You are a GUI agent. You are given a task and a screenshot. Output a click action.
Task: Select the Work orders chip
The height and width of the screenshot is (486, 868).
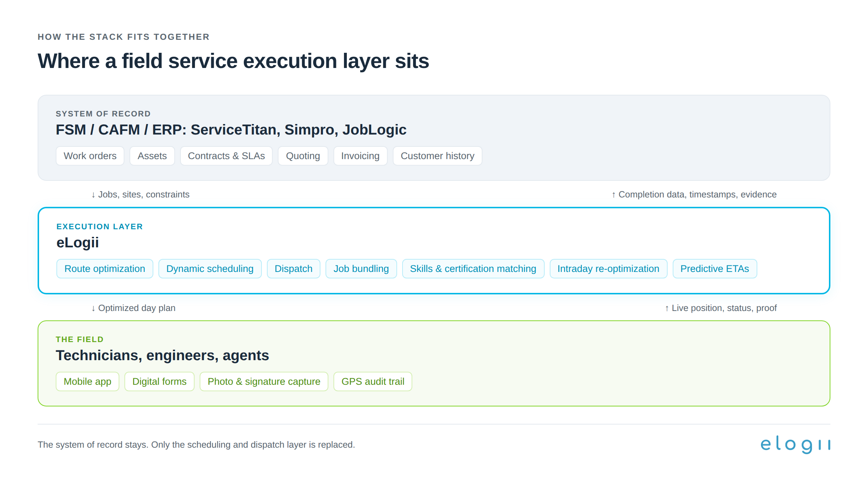tap(90, 156)
